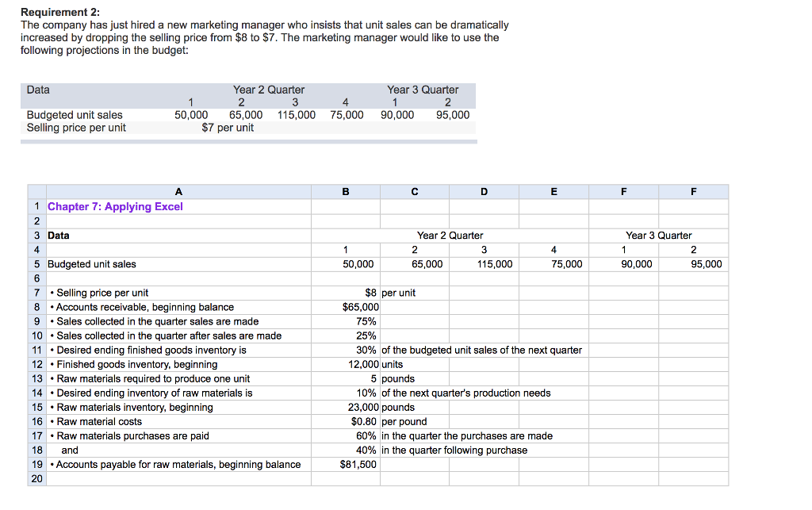Click 'Data' header in upper table
The width and height of the screenshot is (812, 510).
[x=38, y=90]
